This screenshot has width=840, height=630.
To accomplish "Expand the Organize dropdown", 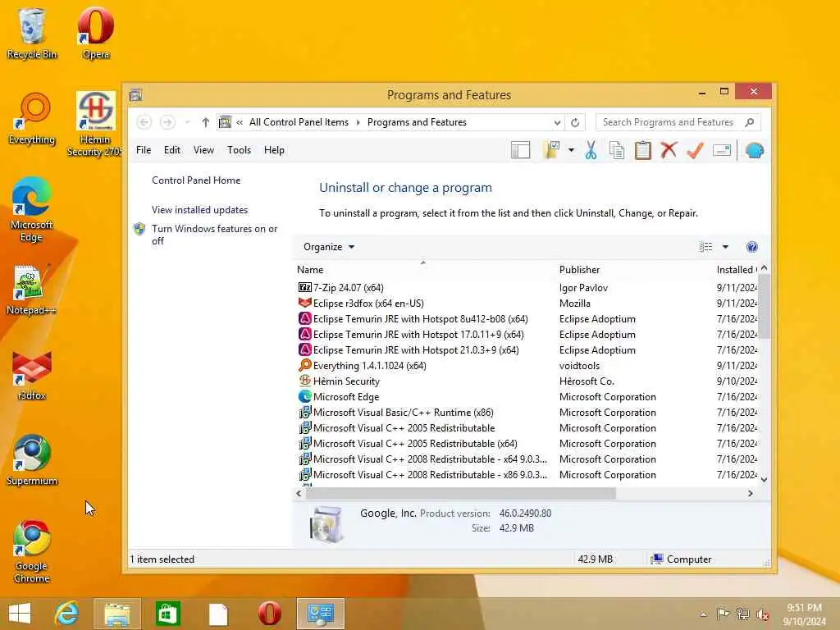I will pyautogui.click(x=329, y=247).
